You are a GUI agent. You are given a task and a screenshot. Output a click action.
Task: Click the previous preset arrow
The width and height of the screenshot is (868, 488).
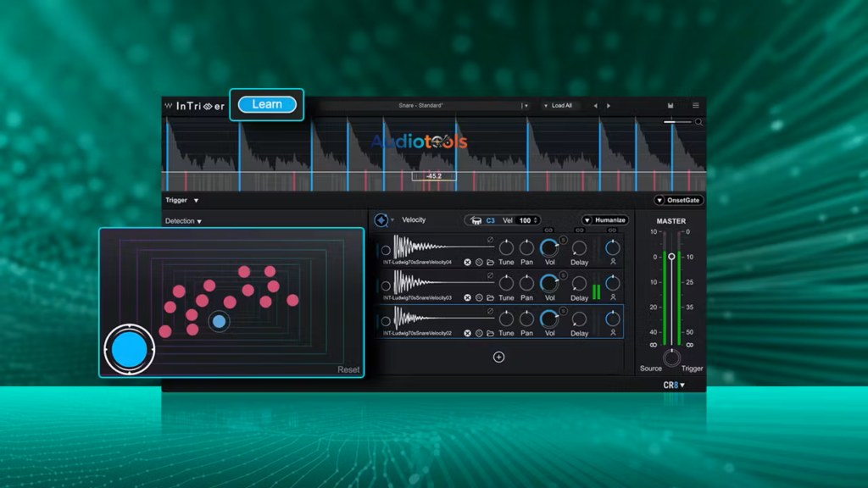[596, 105]
